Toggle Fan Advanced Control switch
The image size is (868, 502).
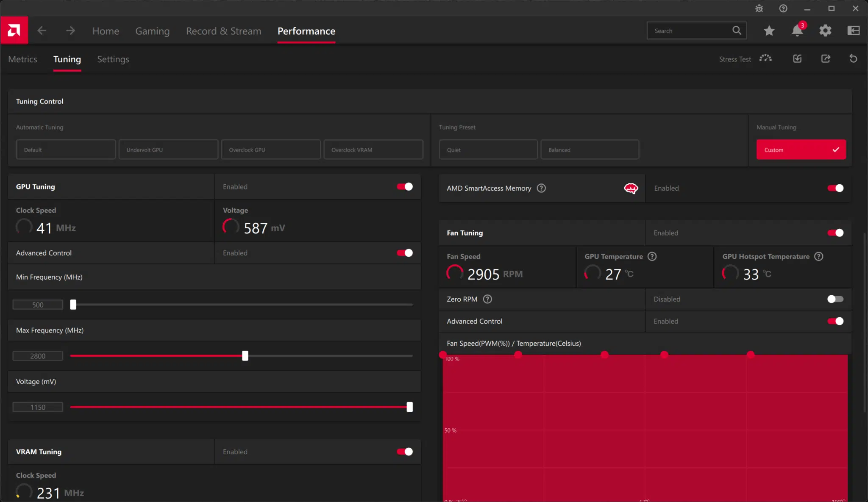835,321
